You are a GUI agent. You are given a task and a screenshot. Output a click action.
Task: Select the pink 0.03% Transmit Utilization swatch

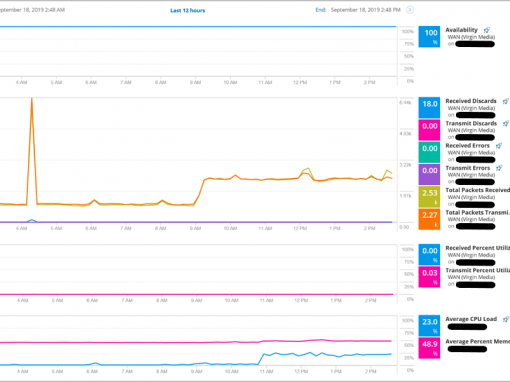[429, 277]
